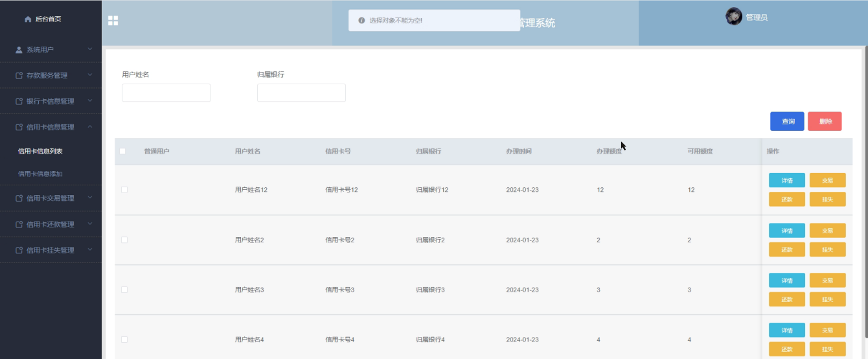Image resolution: width=868 pixels, height=359 pixels.
Task: Click the home icon beside 后台首页
Action: point(28,19)
